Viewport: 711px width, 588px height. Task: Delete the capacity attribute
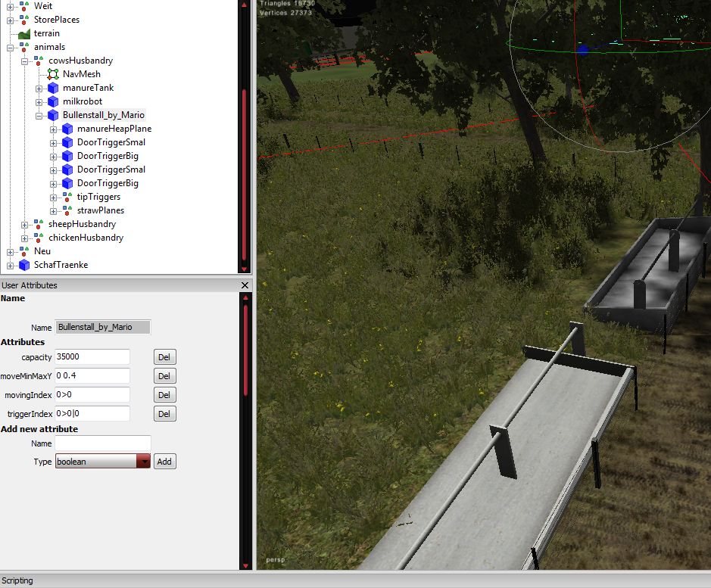(x=164, y=357)
